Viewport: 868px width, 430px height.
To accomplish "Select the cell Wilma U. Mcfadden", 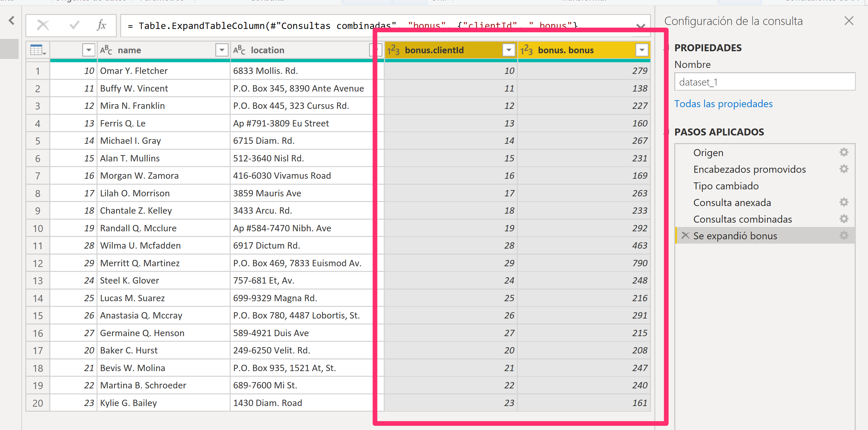I will (163, 245).
